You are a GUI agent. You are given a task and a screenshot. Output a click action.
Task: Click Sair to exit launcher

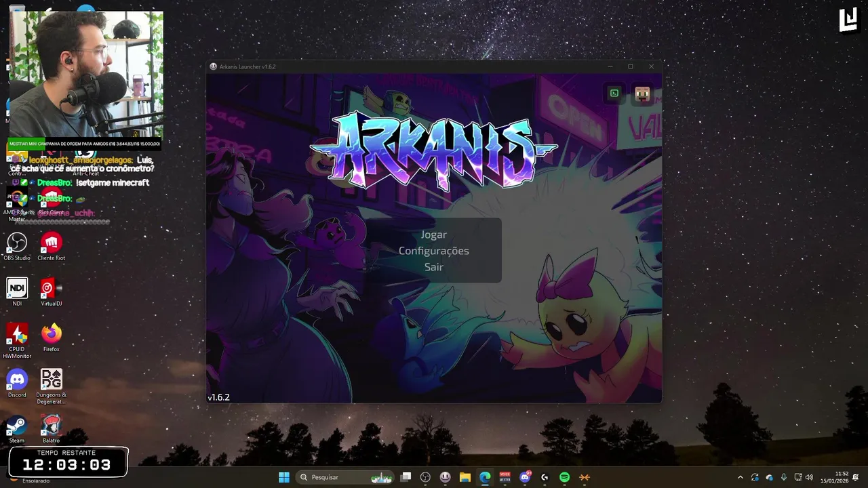click(434, 267)
